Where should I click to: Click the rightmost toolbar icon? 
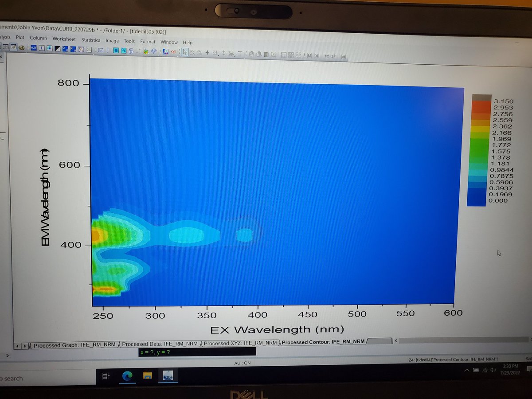coord(344,57)
